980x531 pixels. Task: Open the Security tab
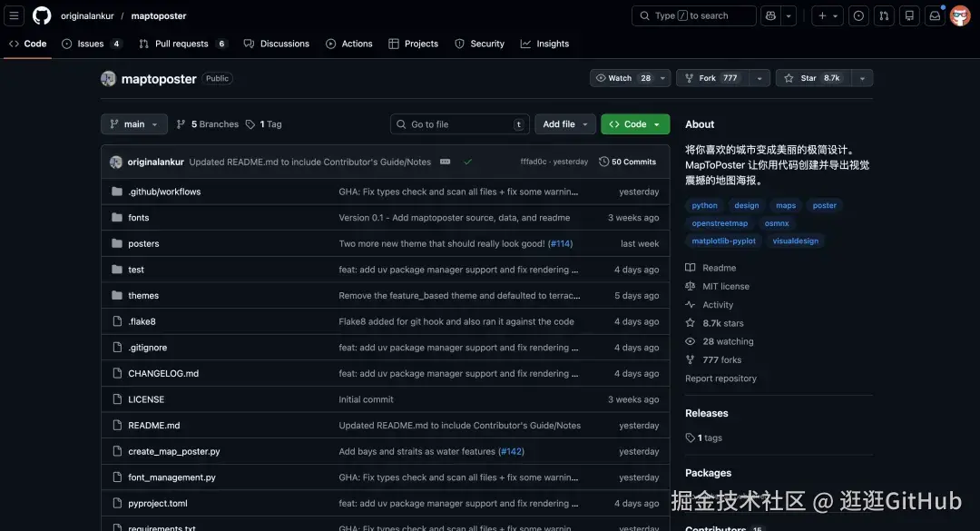pos(479,44)
